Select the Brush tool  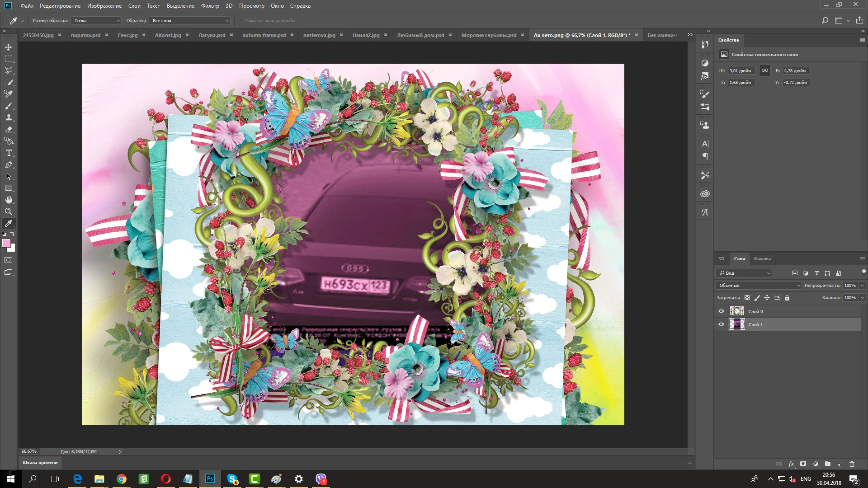tap(9, 106)
